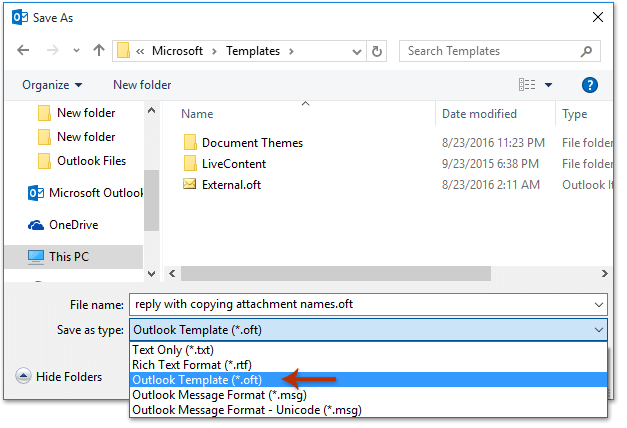This screenshot has width=627, height=428.
Task: Change view using the view icon
Action: click(x=527, y=85)
